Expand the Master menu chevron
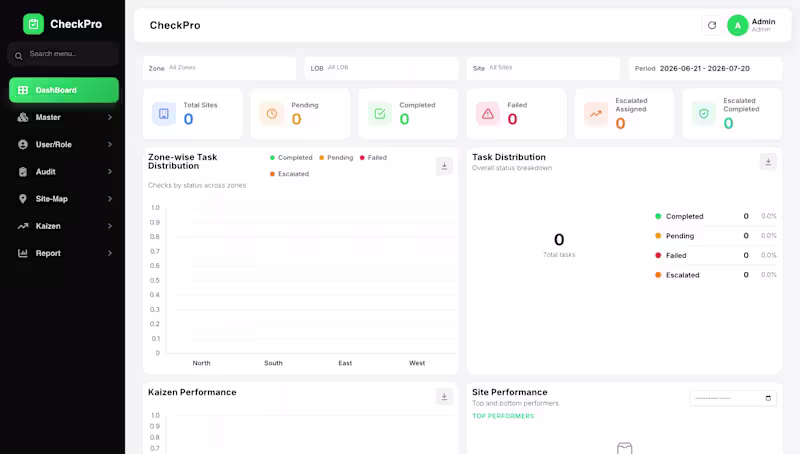800x454 pixels. click(x=110, y=117)
